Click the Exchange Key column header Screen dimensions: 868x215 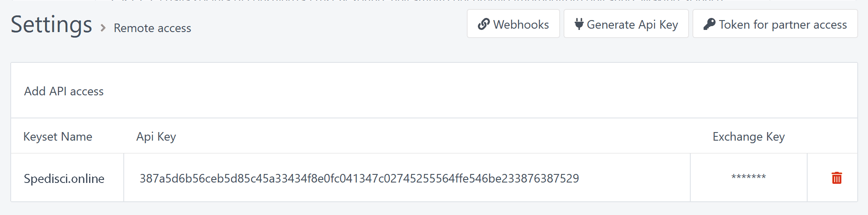748,137
